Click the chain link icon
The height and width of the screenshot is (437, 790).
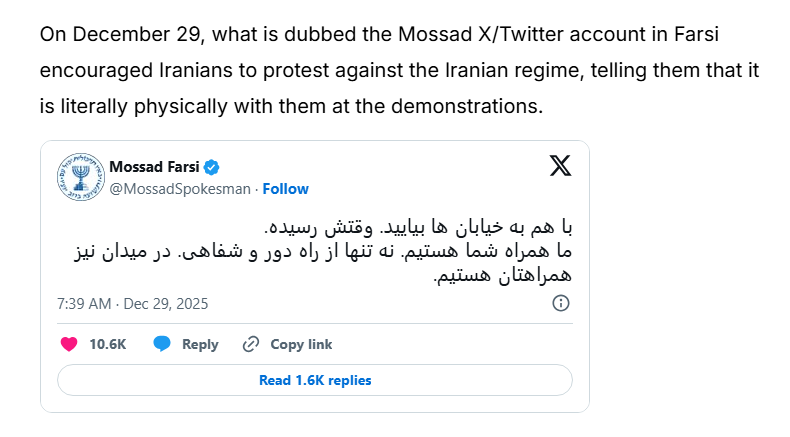(251, 344)
